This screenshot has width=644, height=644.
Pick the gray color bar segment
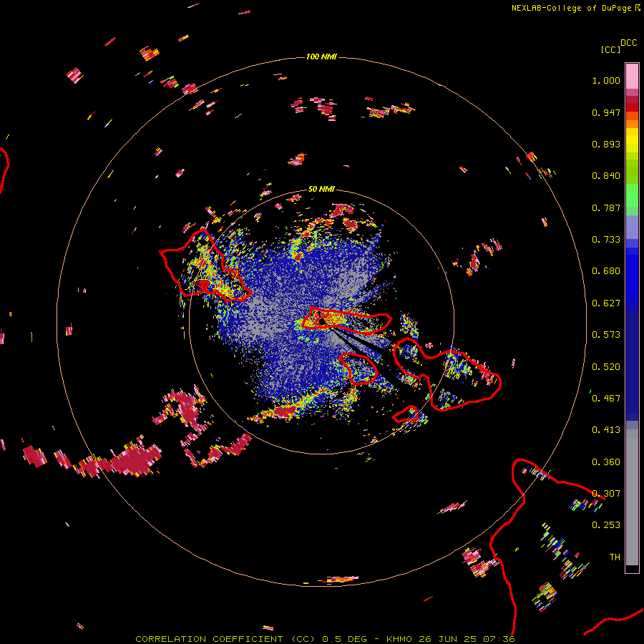(x=632, y=497)
